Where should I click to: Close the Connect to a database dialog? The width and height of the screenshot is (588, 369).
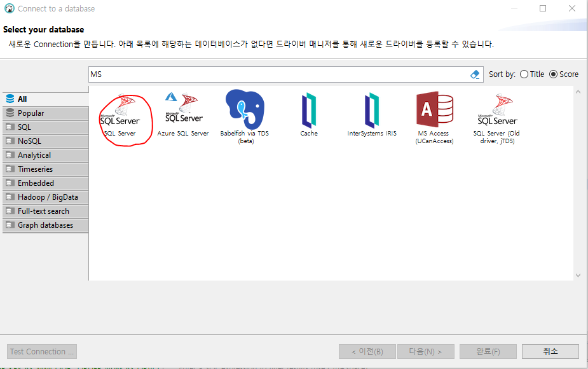[x=572, y=8]
